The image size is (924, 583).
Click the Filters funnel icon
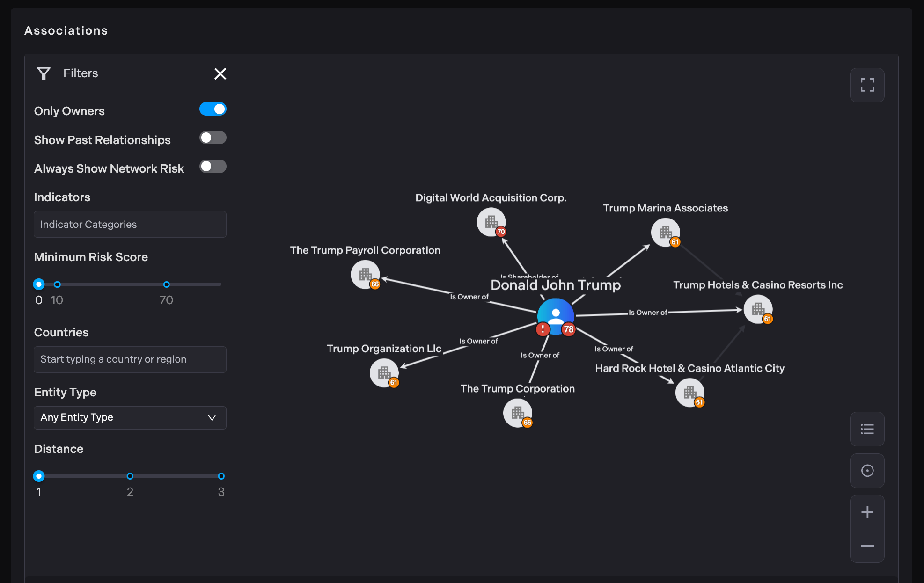(x=44, y=74)
